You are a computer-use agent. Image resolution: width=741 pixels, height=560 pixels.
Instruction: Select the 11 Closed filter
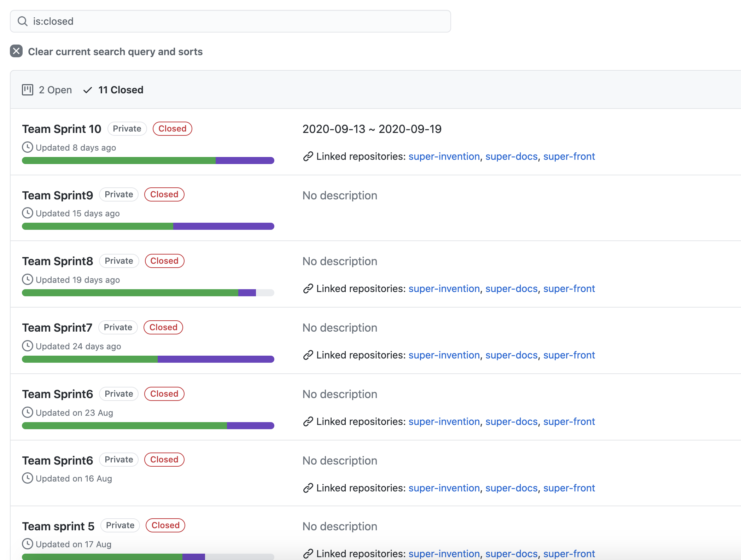(120, 90)
